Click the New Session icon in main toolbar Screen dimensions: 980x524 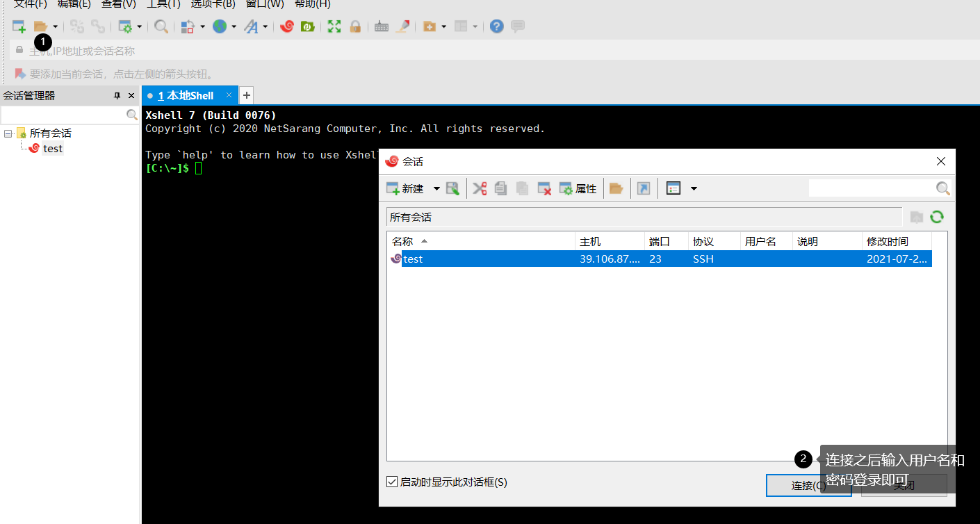pos(19,26)
